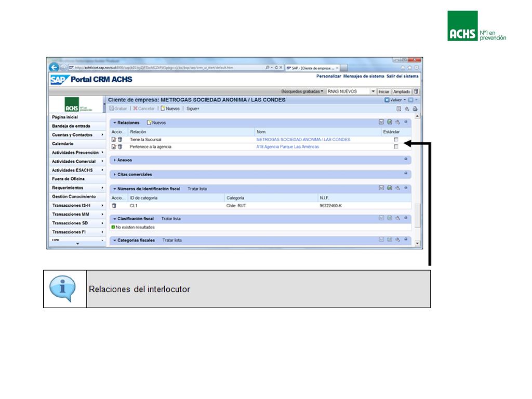The height and width of the screenshot is (399, 532).
Task: Personalize the Categorías fiscales block
Action: click(x=397, y=240)
